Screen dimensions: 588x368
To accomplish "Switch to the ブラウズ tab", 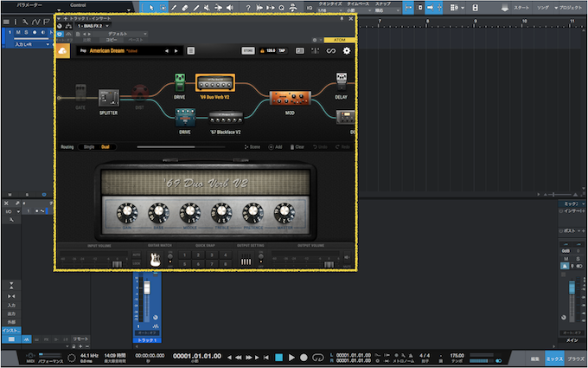I will [x=576, y=359].
